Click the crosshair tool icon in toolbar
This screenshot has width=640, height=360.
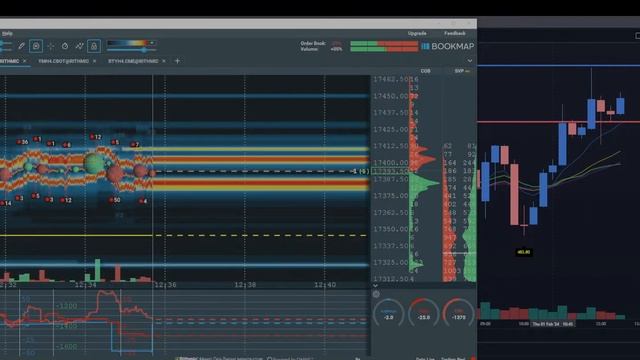tap(51, 46)
